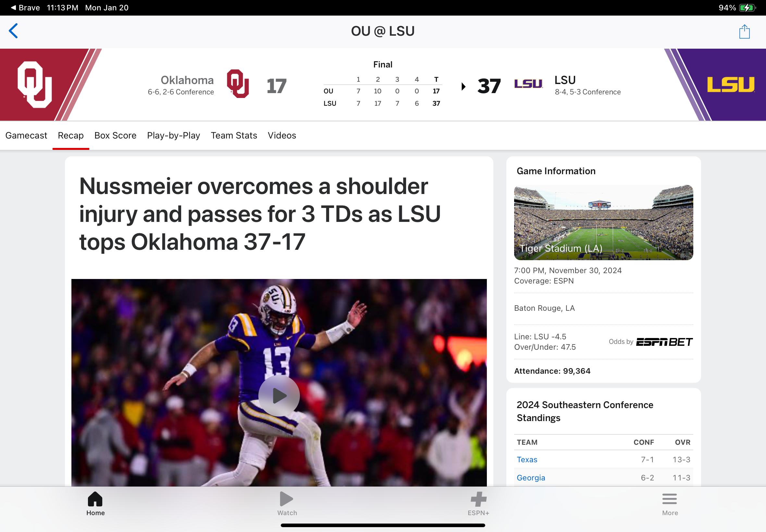This screenshot has width=766, height=532.
Task: Tap the LSU final score 37
Action: (488, 86)
